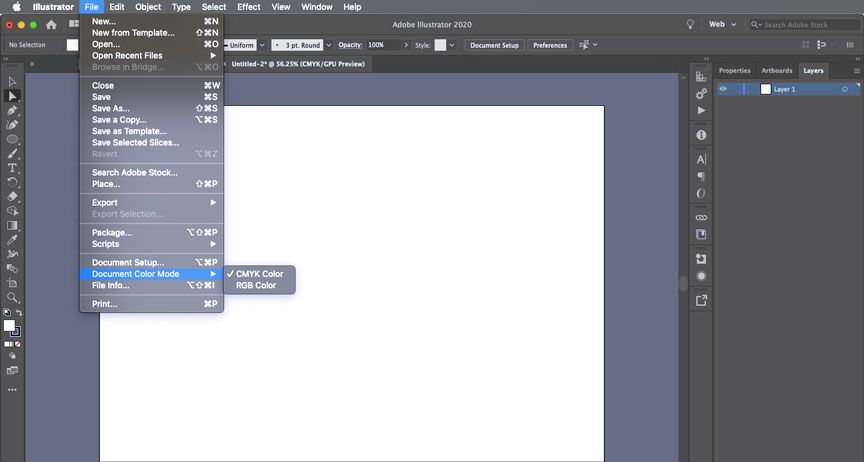
Task: Choose the checked CMYK Color option
Action: 260,273
